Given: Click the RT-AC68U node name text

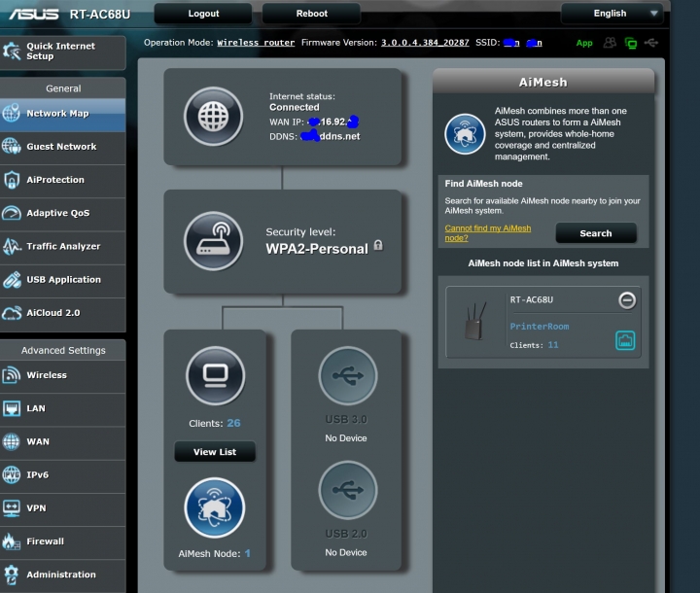Looking at the screenshot, I should pos(531,299).
